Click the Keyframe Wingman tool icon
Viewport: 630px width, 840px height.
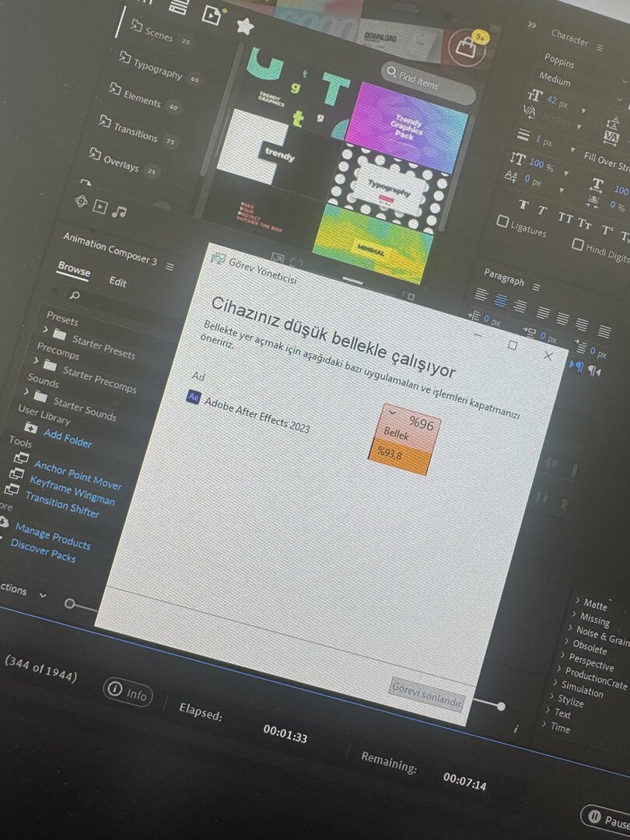pyautogui.click(x=16, y=474)
